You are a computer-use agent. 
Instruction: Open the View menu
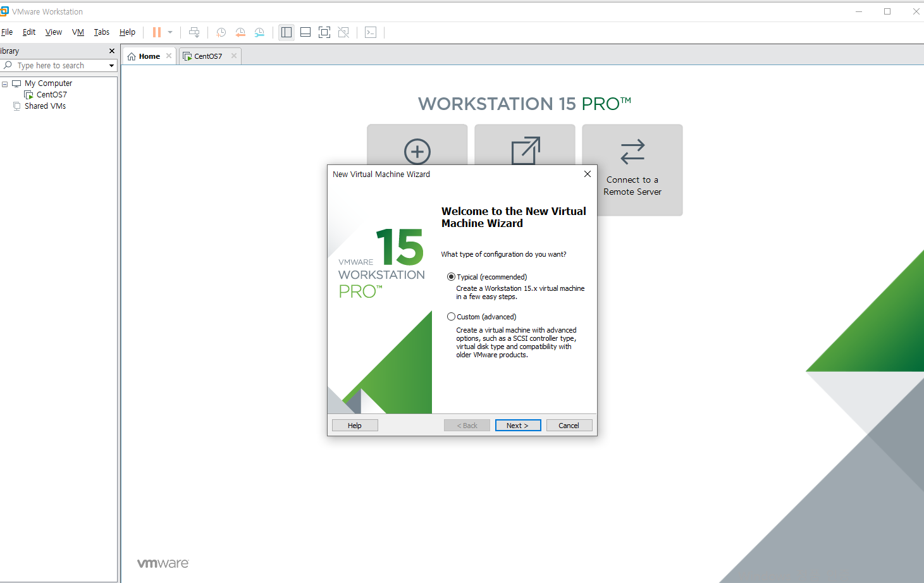coord(54,32)
